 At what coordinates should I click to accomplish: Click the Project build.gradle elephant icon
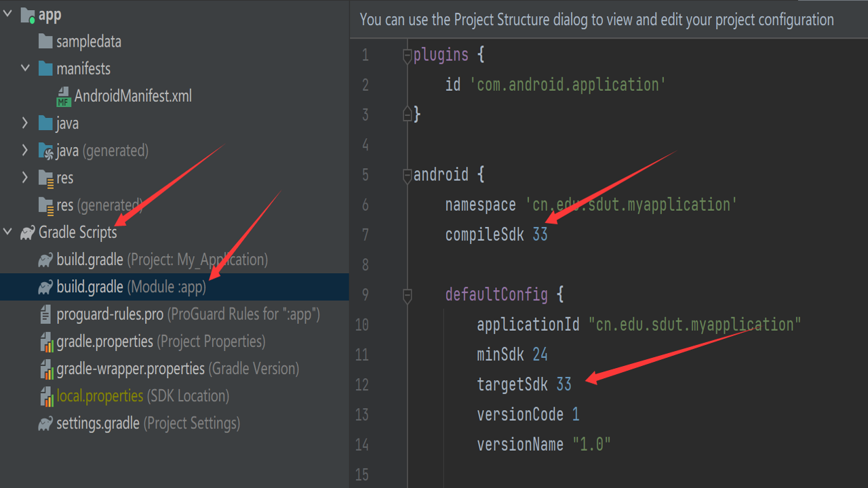coord(45,260)
